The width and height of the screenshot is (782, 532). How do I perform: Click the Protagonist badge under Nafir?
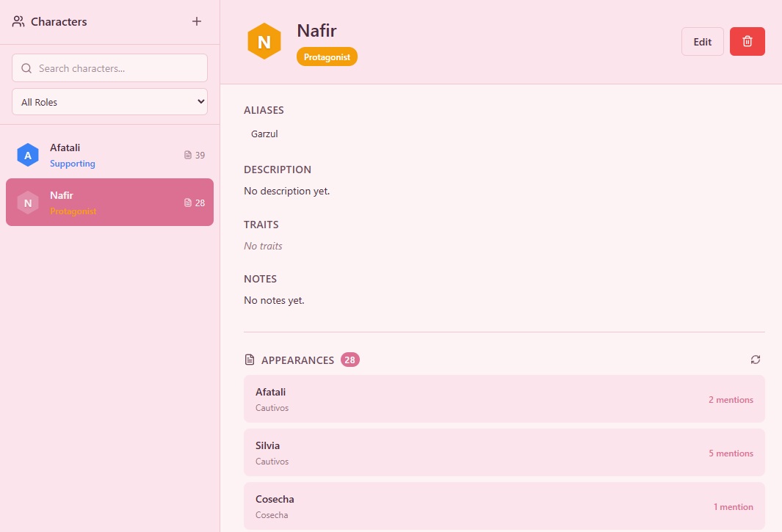[327, 56]
